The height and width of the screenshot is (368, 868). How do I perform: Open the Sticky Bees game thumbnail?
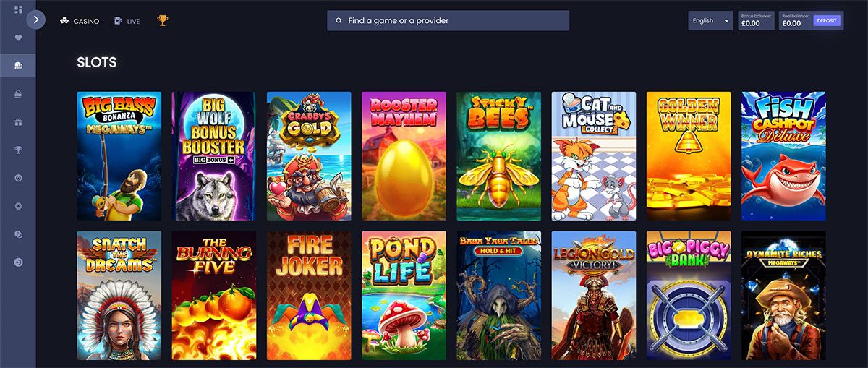tap(498, 156)
